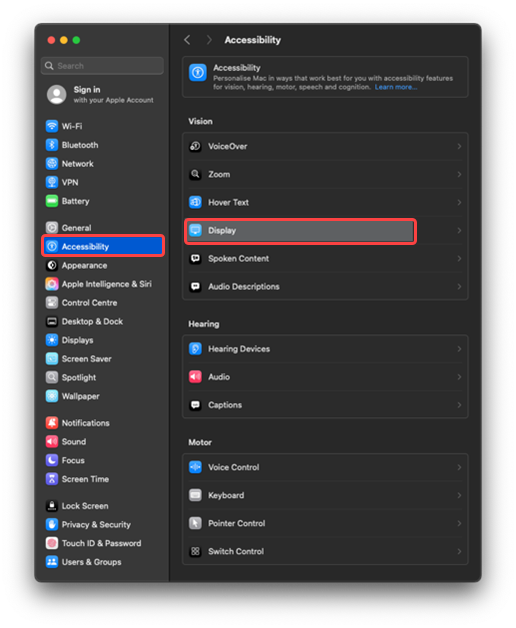Select the Bluetooth icon in sidebar
The image size is (516, 628).
[52, 145]
